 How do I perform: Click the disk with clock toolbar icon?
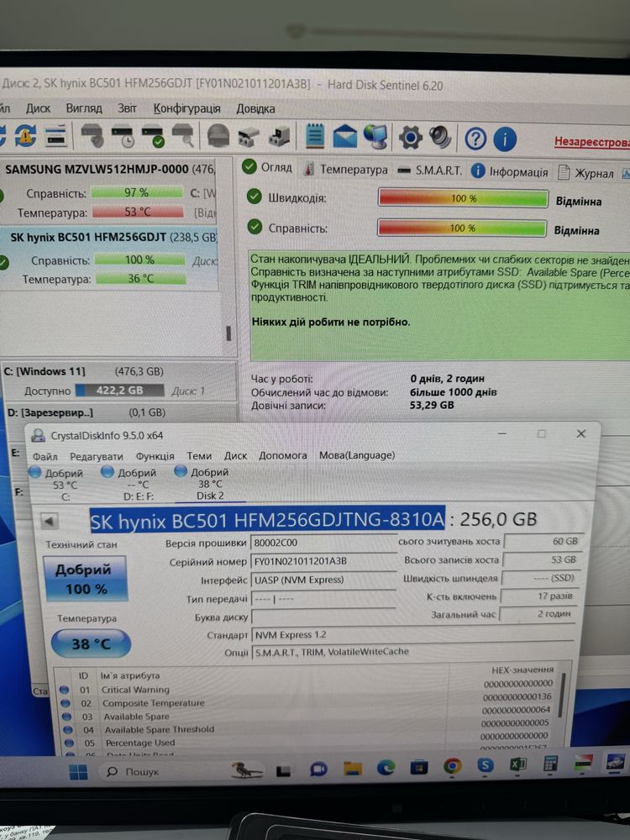(123, 135)
